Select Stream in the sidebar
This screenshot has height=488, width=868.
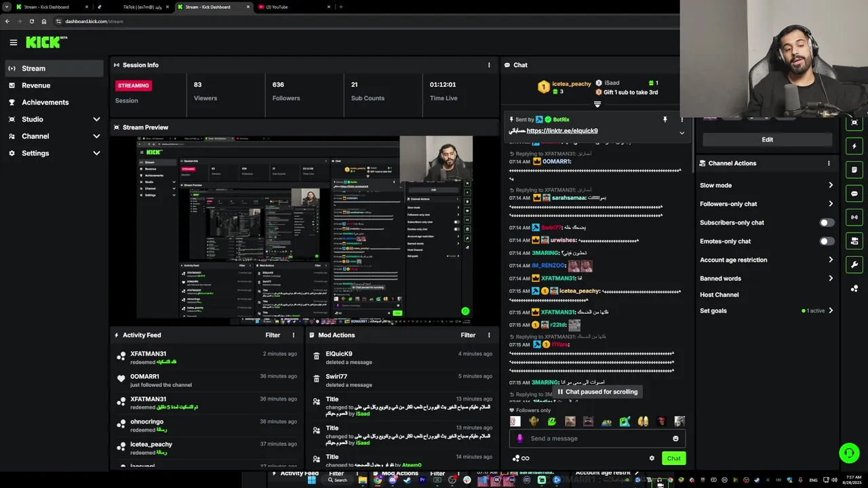(x=54, y=68)
